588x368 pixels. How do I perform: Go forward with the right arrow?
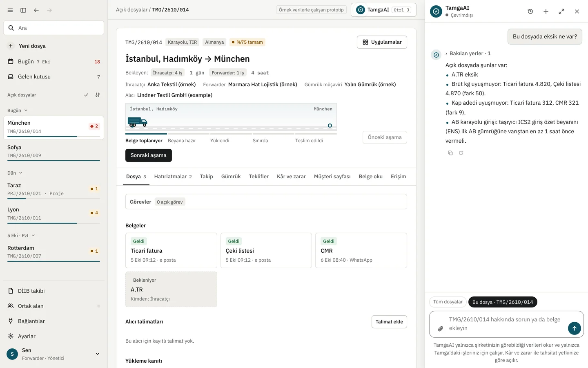[x=49, y=10]
